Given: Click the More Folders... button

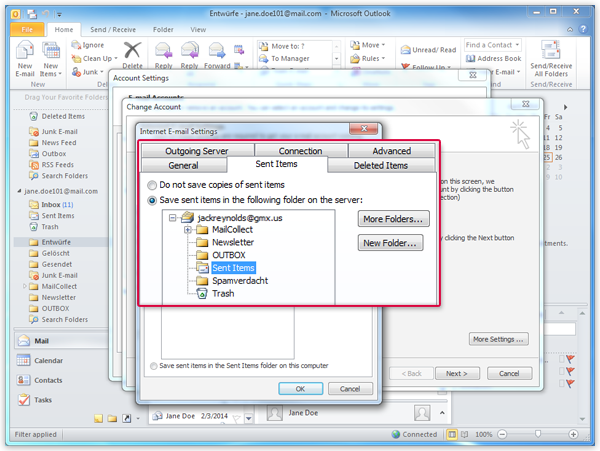Looking at the screenshot, I should click(393, 219).
